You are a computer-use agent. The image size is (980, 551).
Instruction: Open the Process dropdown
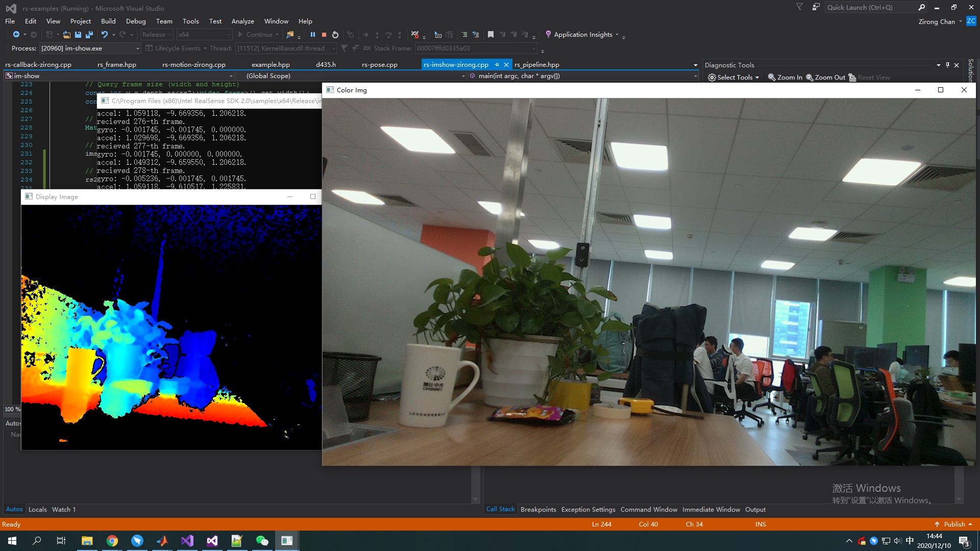coord(137,48)
